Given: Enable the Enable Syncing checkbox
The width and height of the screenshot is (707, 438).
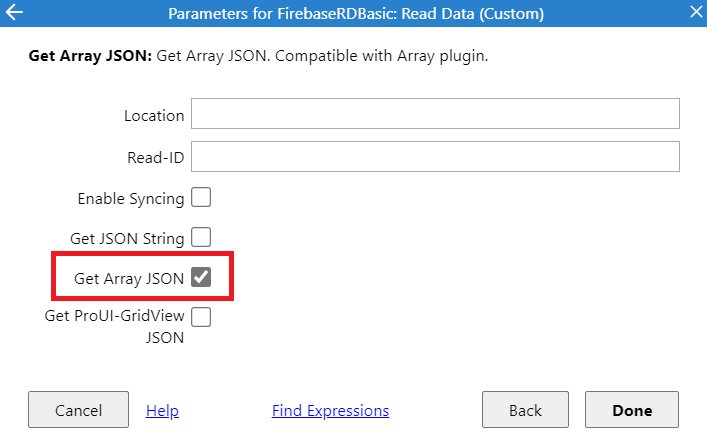Looking at the screenshot, I should pyautogui.click(x=201, y=197).
